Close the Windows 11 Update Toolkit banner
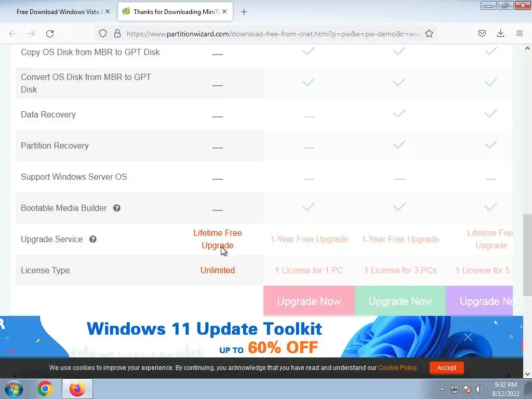This screenshot has height=399, width=532. click(x=468, y=337)
